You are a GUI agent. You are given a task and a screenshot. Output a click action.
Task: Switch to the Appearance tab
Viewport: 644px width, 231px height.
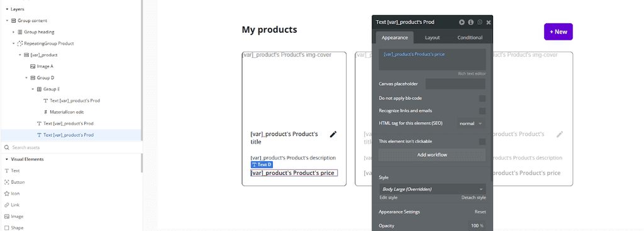[x=395, y=37]
